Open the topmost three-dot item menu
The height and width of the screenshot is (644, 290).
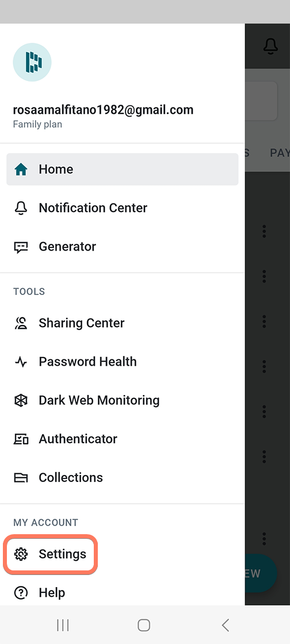264,231
